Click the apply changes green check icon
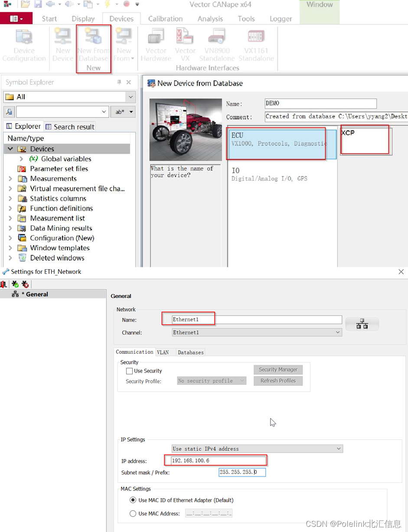The image size is (408, 532). (x=15, y=284)
